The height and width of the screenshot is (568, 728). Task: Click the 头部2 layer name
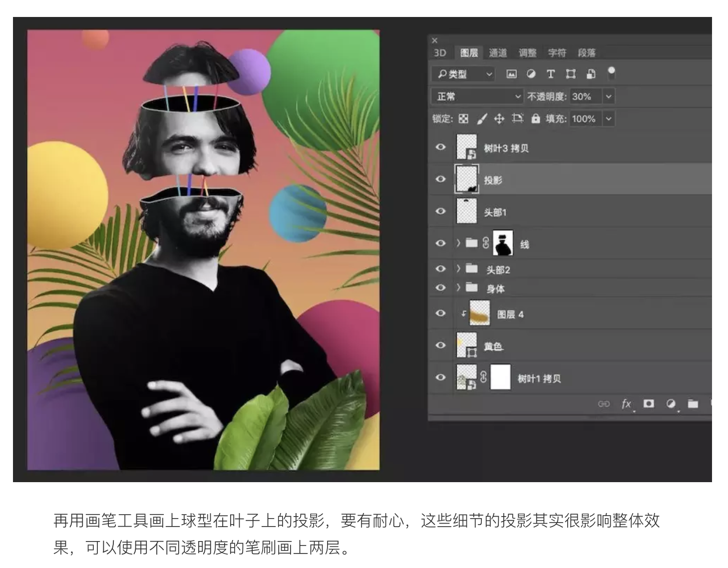[x=498, y=270]
